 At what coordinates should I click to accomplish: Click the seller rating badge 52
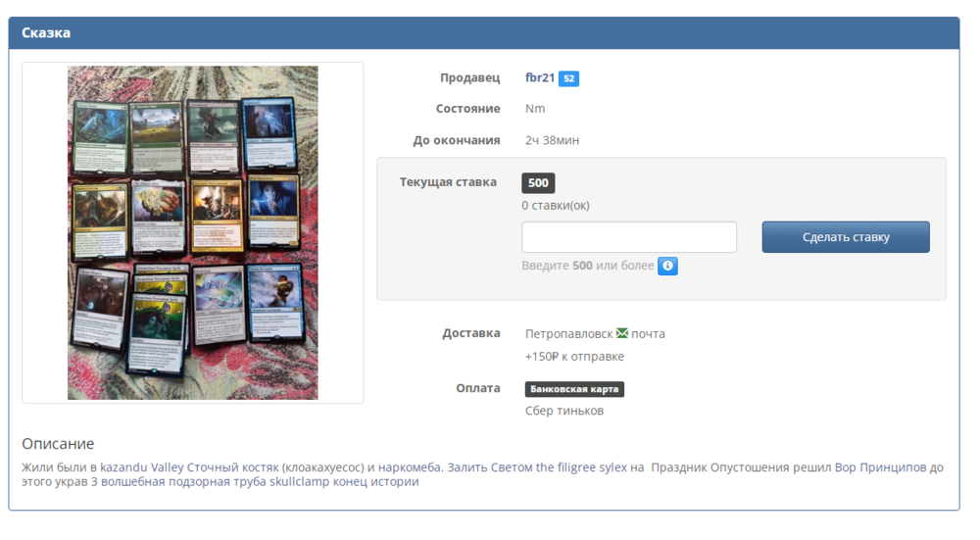[x=568, y=78]
